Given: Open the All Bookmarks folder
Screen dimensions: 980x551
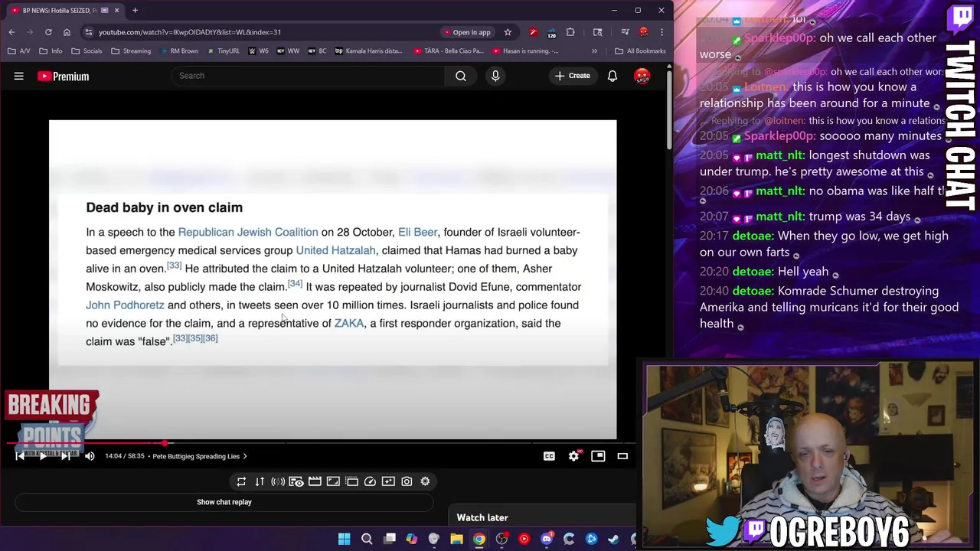Looking at the screenshot, I should click(x=640, y=51).
